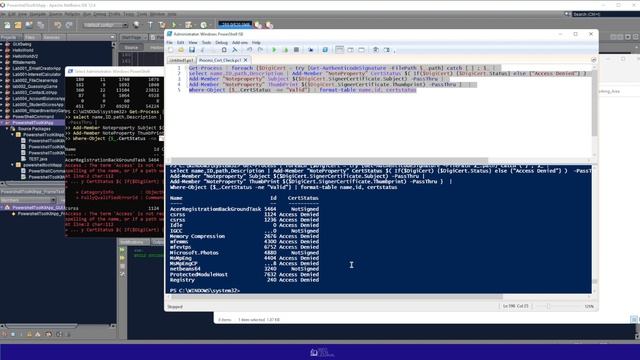The width and height of the screenshot is (640, 360).
Task: Click ISE script pane horizontal scrollbar
Action: [x=329, y=160]
